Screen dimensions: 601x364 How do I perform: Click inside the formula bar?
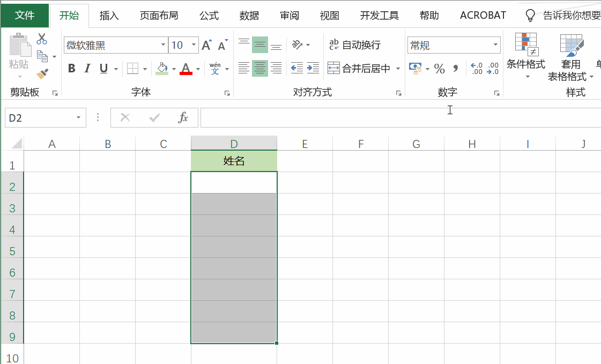(375, 117)
